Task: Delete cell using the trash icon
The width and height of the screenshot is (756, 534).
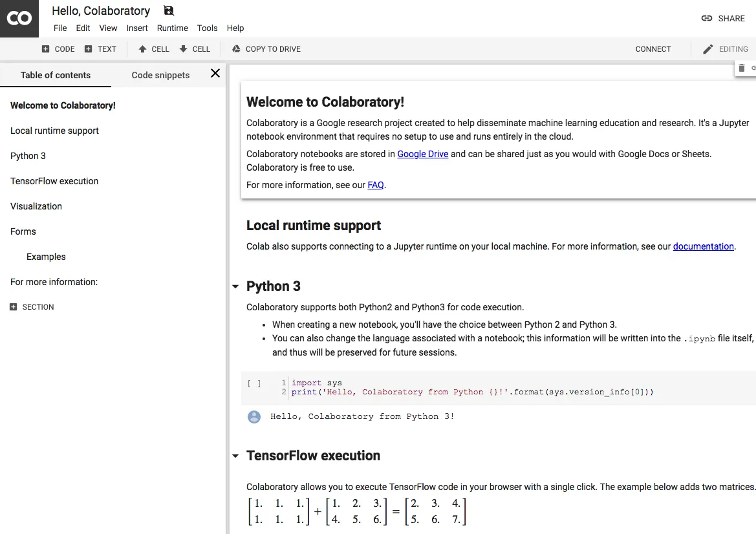Action: pos(742,68)
